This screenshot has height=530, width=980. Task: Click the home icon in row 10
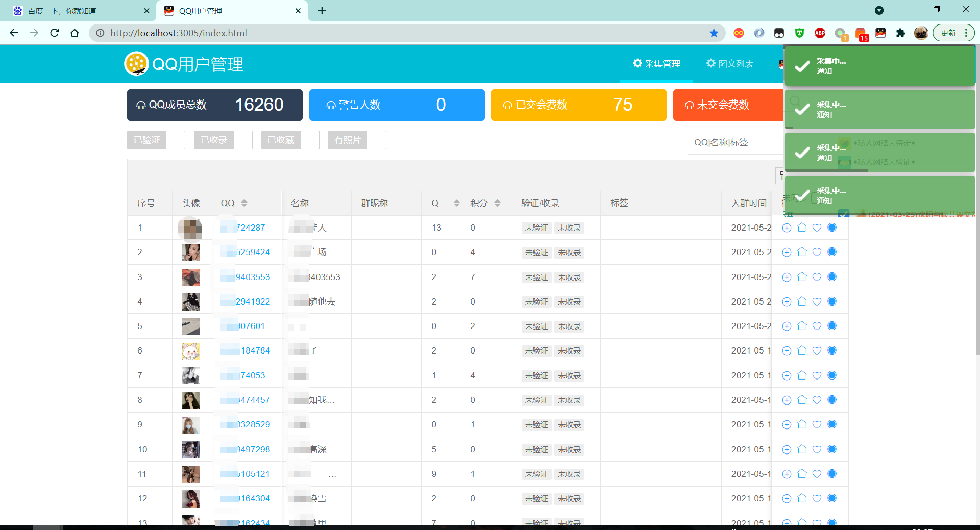click(802, 449)
